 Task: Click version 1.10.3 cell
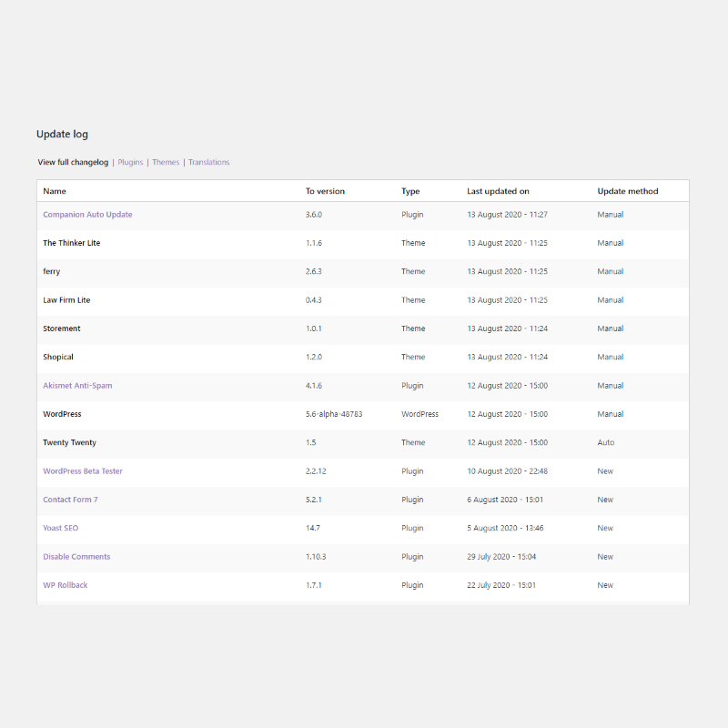pyautogui.click(x=316, y=556)
